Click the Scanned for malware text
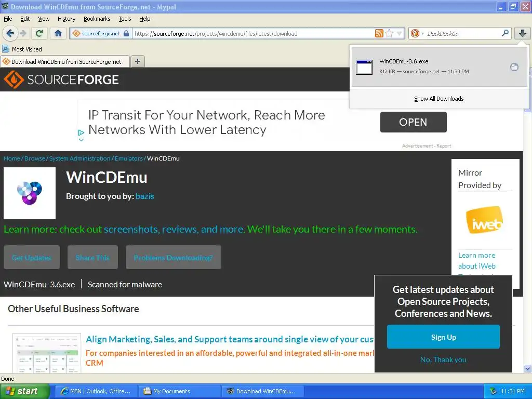This screenshot has width=532, height=399. [x=125, y=284]
